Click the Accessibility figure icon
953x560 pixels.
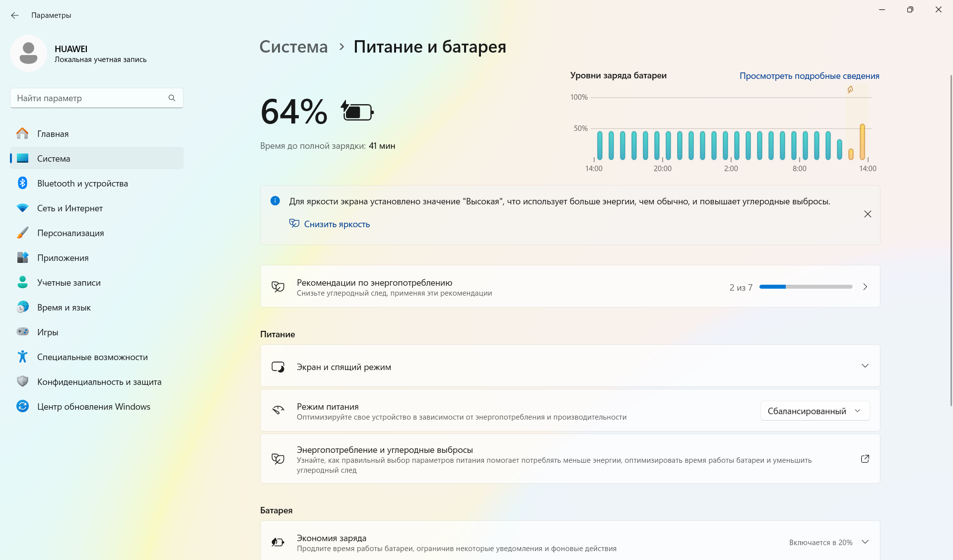22,357
